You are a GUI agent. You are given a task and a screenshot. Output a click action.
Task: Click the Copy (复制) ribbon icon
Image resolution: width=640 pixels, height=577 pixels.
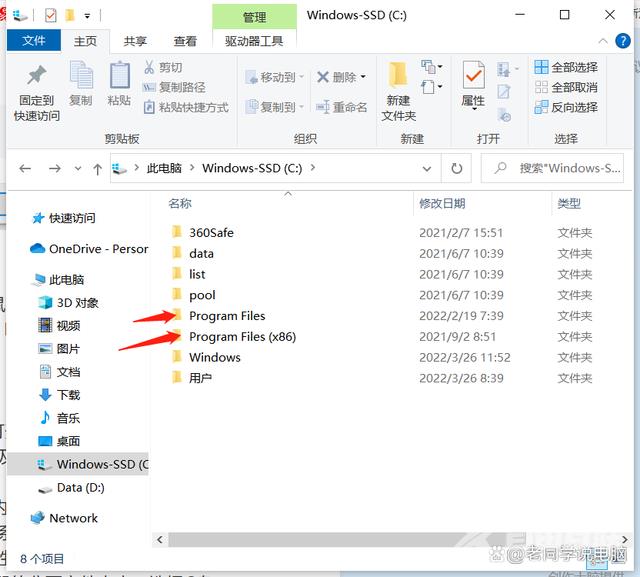coord(81,84)
